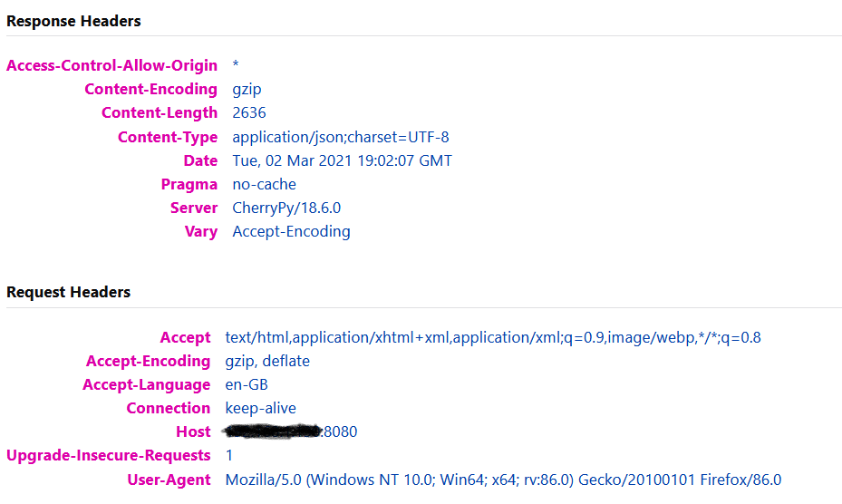842x504 pixels.
Task: Select the gzip value of Content-Encoding
Action: coord(247,90)
